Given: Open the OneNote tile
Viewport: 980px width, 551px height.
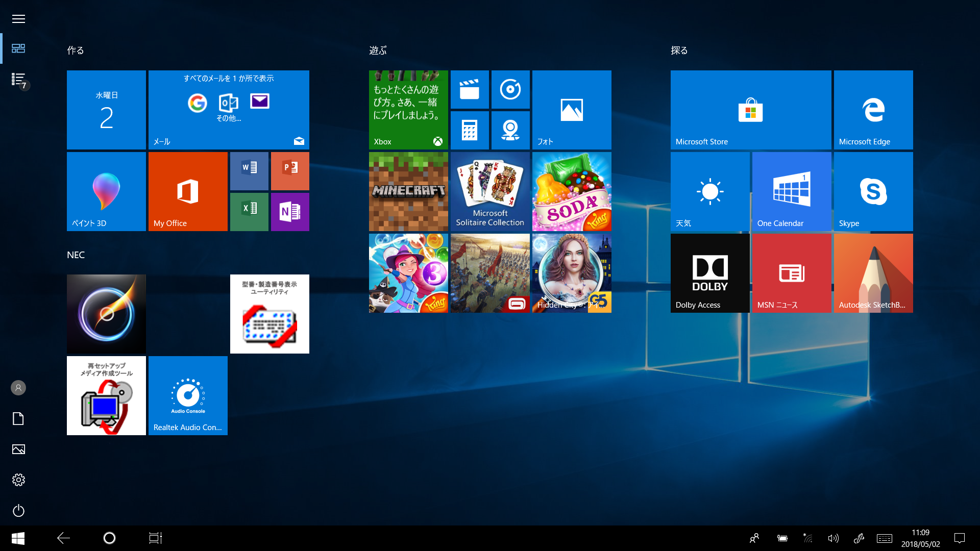Looking at the screenshot, I should click(290, 212).
